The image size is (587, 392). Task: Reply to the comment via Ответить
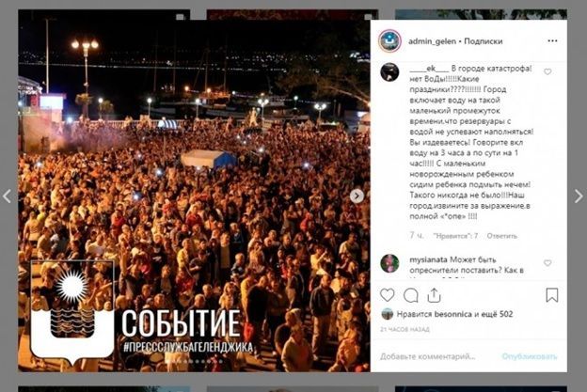pos(502,236)
